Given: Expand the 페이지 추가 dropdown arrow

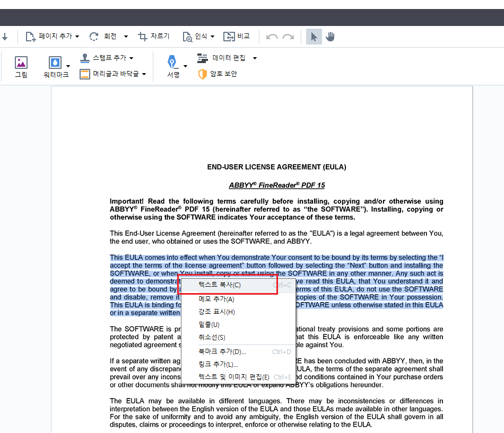Looking at the screenshot, I should (x=77, y=37).
